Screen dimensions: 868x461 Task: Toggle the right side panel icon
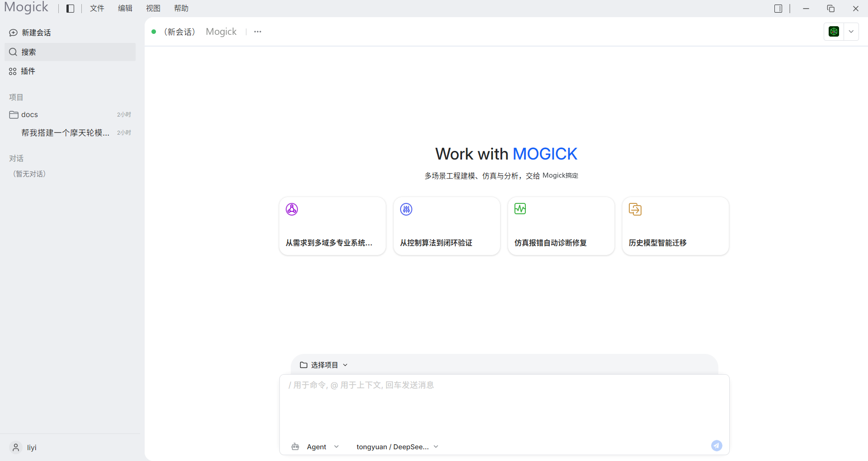[778, 9]
